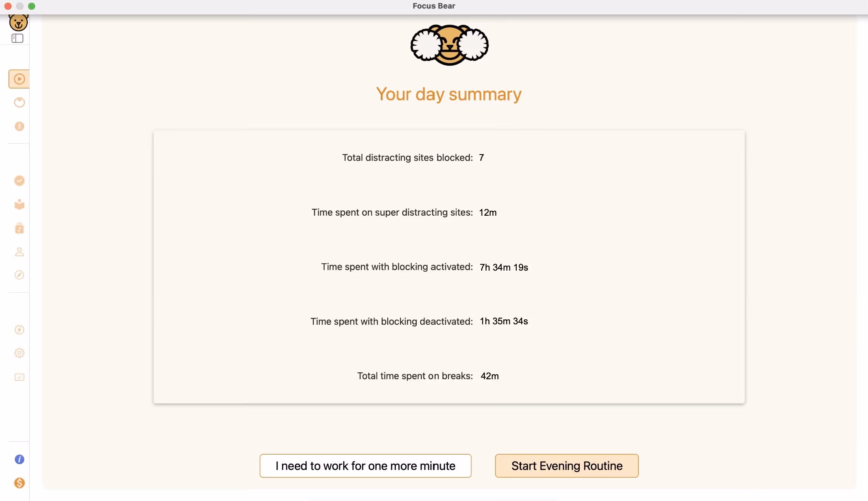Image resolution: width=868 pixels, height=501 pixels.
Task: Click the walking movement icon in sidebar
Action: (19, 126)
